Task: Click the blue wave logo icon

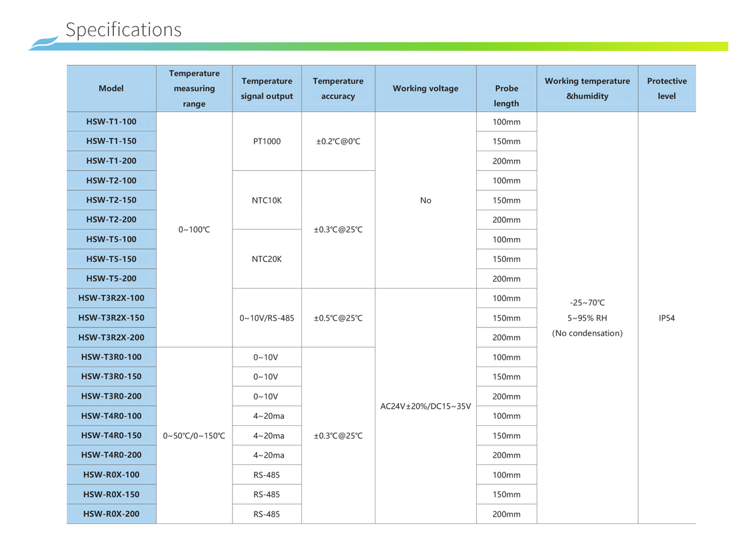Action: coord(44,43)
